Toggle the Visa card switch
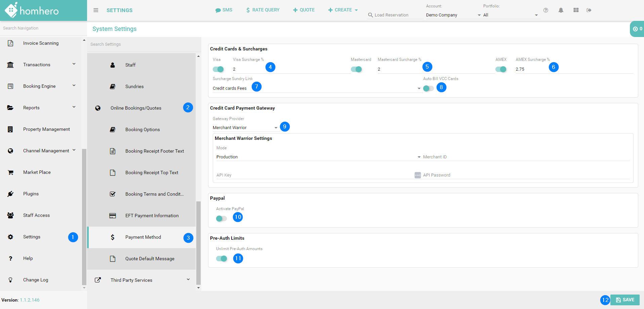The image size is (644, 309). 218,69
